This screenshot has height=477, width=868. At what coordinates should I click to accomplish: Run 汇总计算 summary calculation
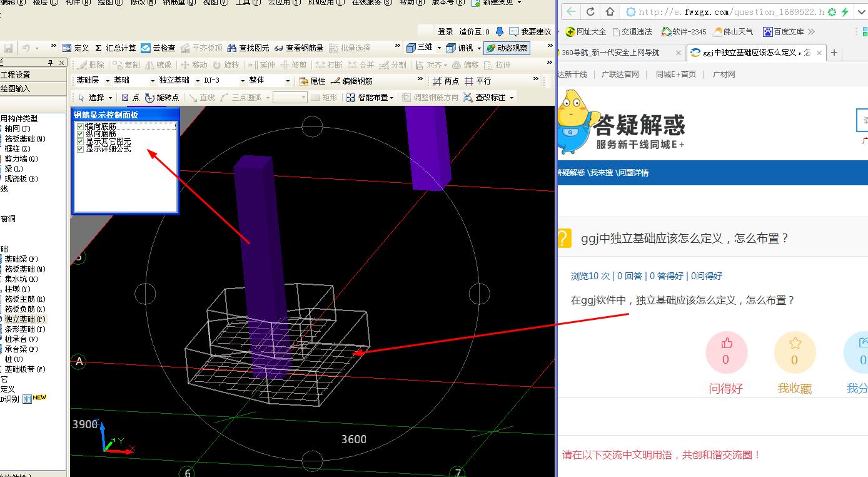coord(115,48)
